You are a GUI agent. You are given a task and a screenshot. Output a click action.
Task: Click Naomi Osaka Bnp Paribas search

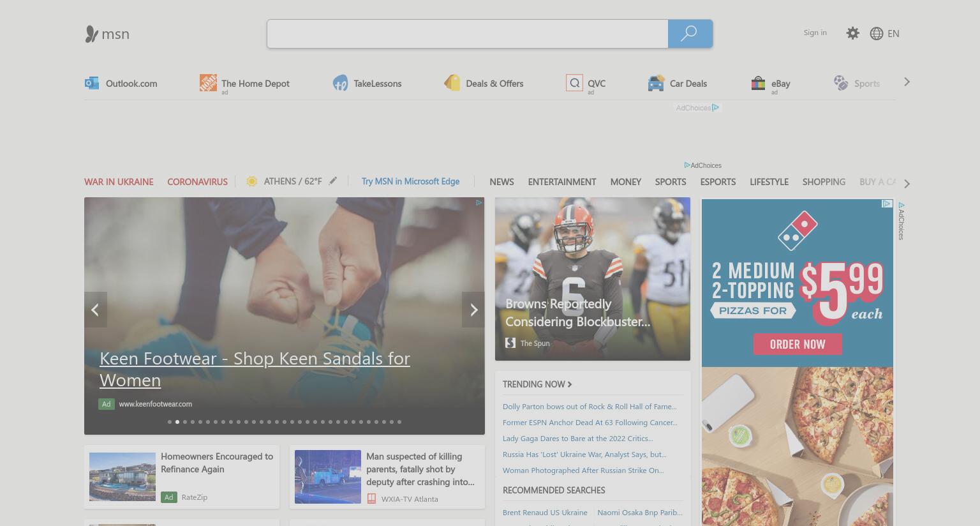tap(640, 513)
